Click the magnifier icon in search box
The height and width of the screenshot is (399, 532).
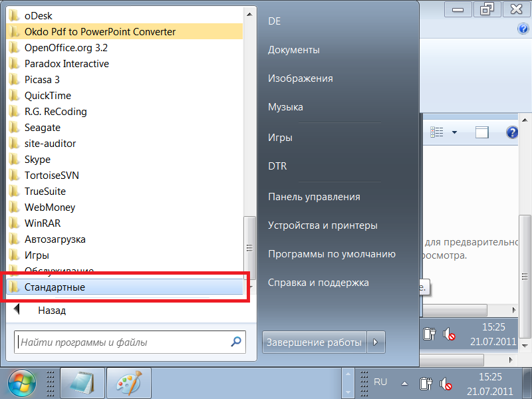[235, 342]
